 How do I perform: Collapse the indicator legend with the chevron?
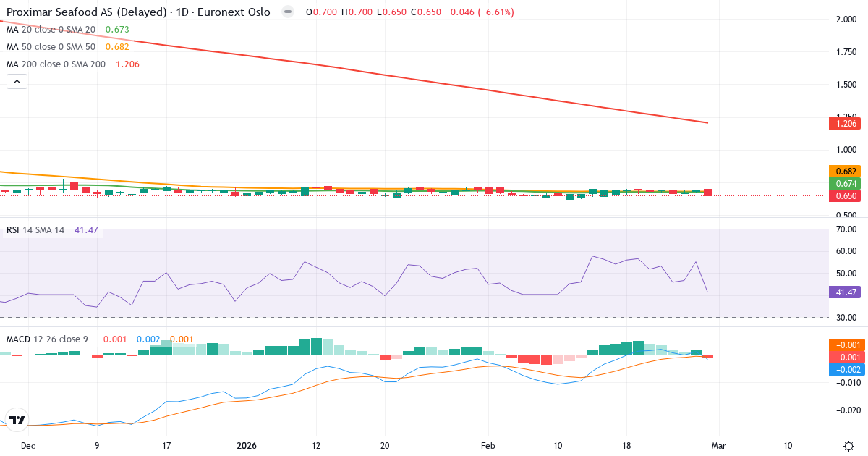(x=16, y=81)
